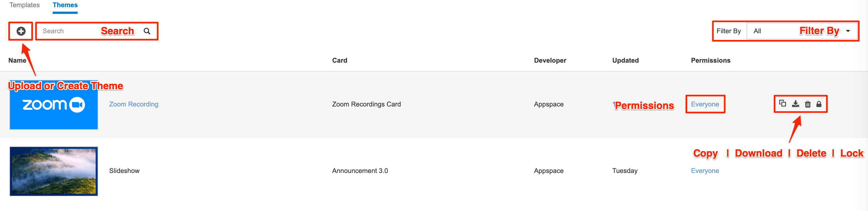
Task: Click the Card column header
Action: (x=339, y=60)
